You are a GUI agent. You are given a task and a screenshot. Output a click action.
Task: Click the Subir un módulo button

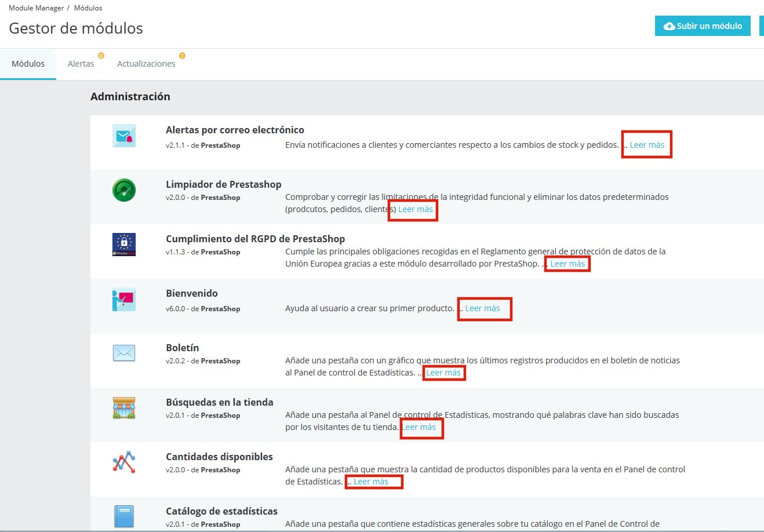pyautogui.click(x=703, y=26)
